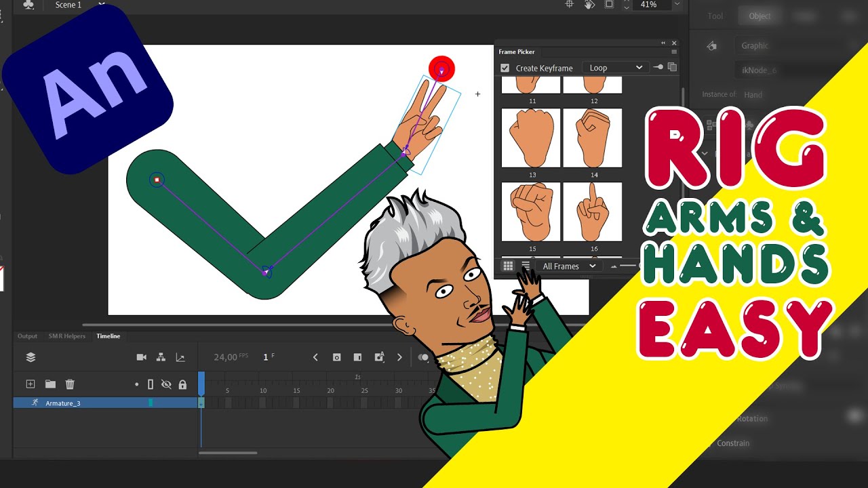
Task: Switch to the SMR Helpers tab
Action: [66, 336]
